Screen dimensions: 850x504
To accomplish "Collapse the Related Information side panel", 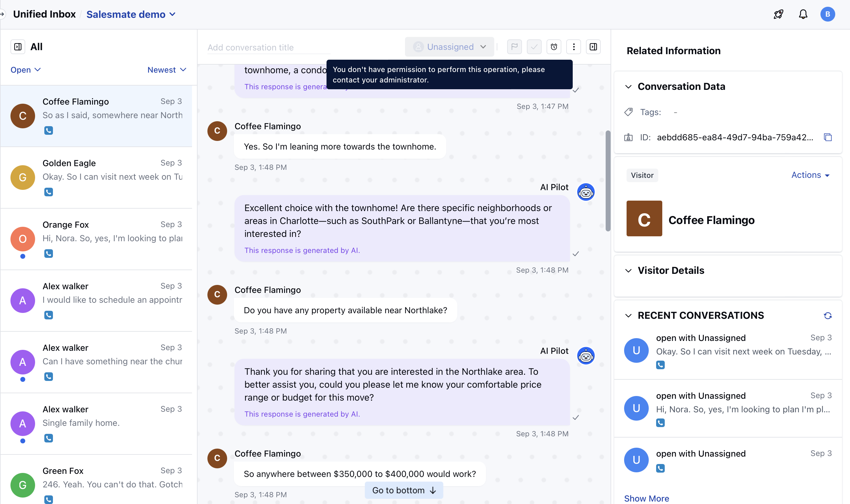I will [594, 47].
